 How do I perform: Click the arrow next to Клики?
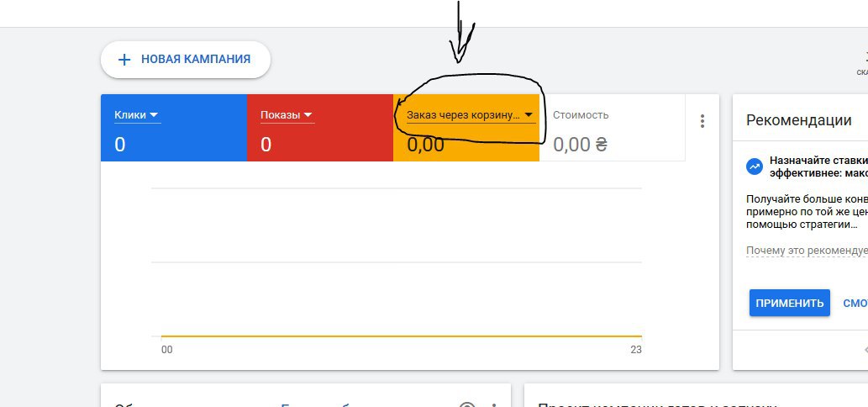point(154,114)
